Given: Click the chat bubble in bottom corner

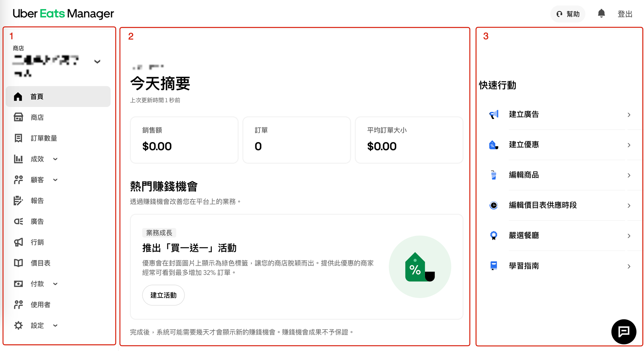Looking at the screenshot, I should click(623, 331).
